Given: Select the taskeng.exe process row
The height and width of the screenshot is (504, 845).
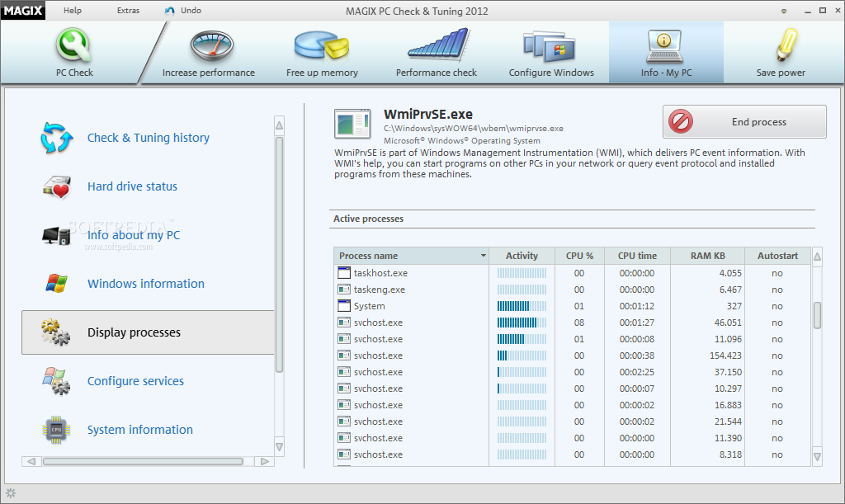Looking at the screenshot, I should coord(572,290).
